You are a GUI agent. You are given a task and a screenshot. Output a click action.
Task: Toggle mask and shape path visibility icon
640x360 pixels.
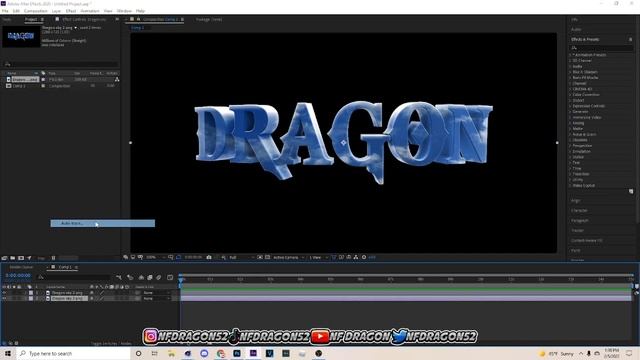point(178,258)
